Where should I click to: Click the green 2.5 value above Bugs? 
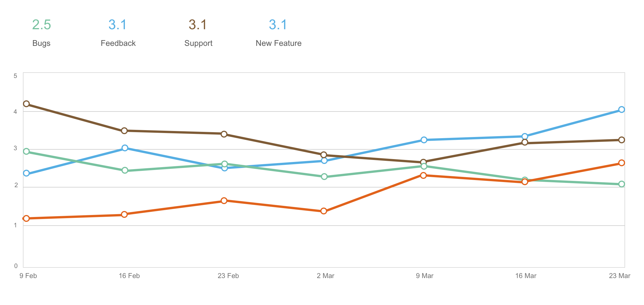tap(41, 25)
